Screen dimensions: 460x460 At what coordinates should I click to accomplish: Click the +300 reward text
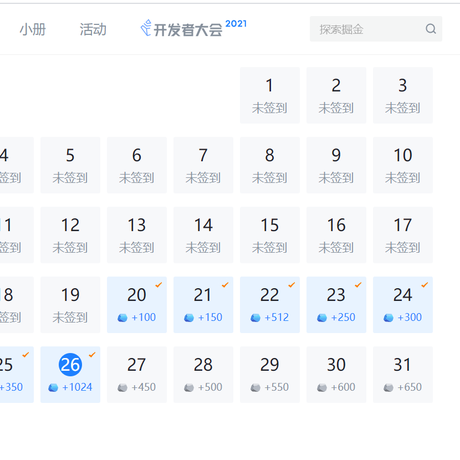(410, 317)
